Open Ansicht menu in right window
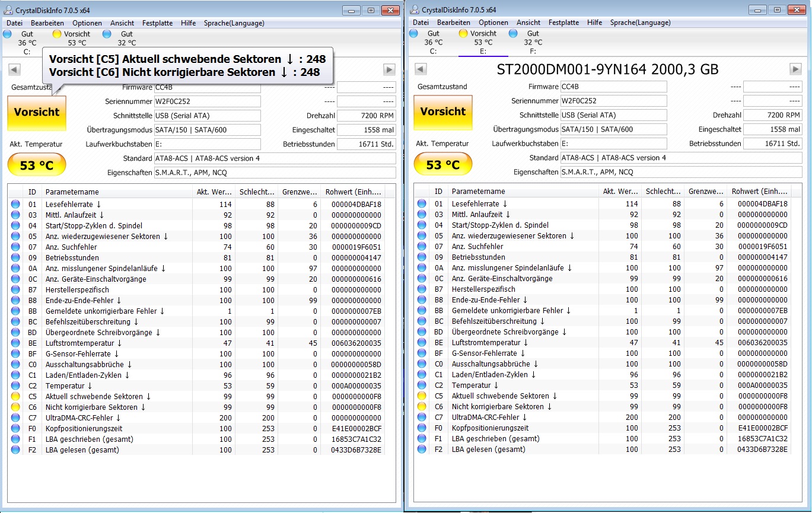The height and width of the screenshot is (513, 812). click(528, 23)
